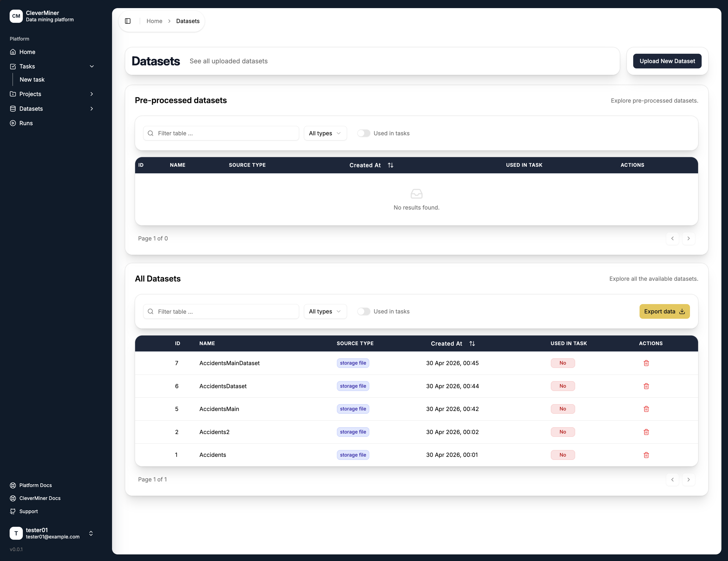Expand the Datasets sidebar chevron

[x=92, y=109]
